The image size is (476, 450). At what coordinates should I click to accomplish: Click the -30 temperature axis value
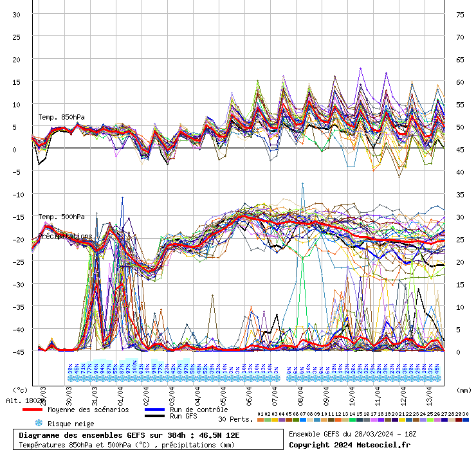coord(18,285)
